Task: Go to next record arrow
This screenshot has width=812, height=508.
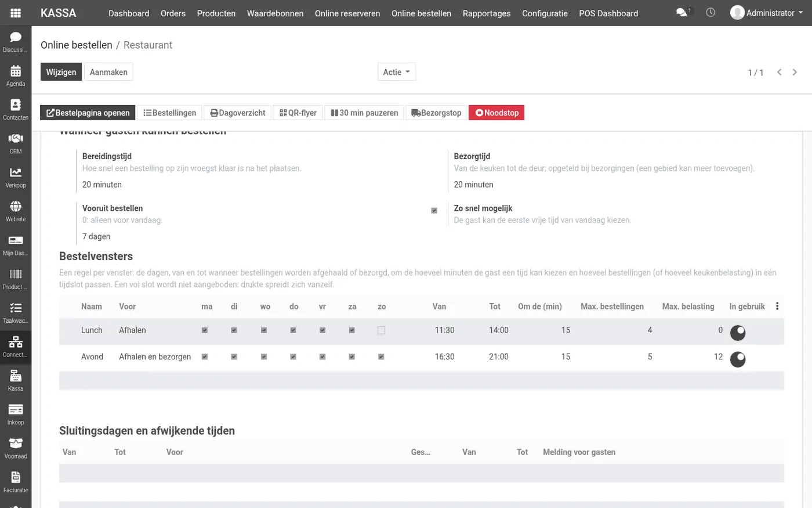Action: (x=795, y=72)
